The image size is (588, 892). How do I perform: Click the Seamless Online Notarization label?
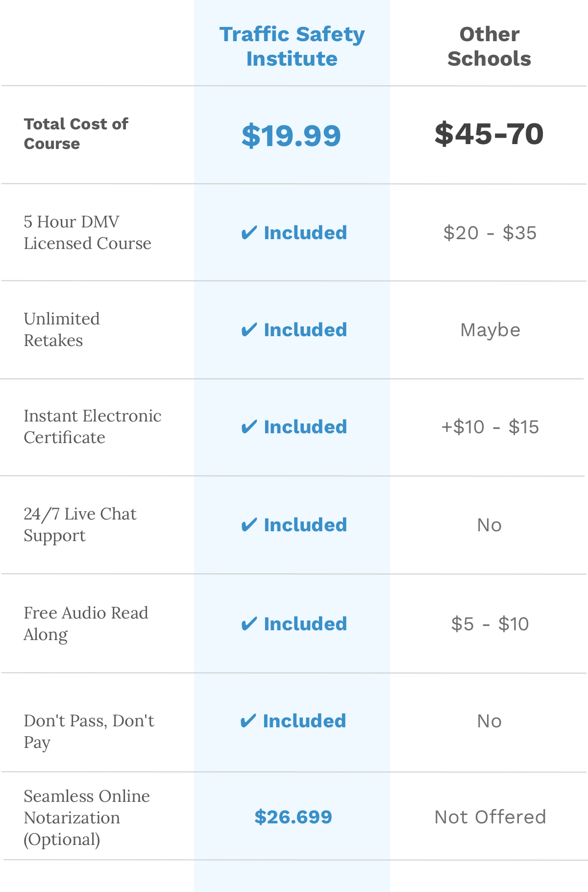tap(87, 818)
